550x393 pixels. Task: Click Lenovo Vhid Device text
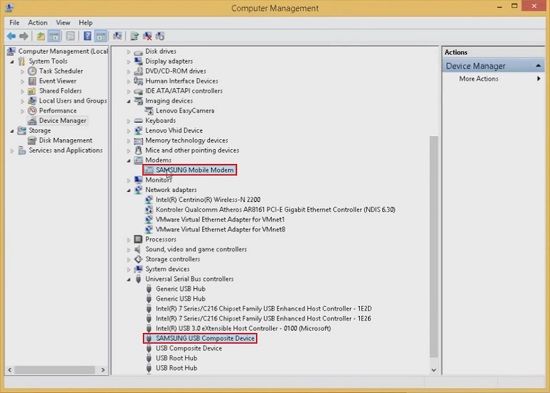pos(174,130)
